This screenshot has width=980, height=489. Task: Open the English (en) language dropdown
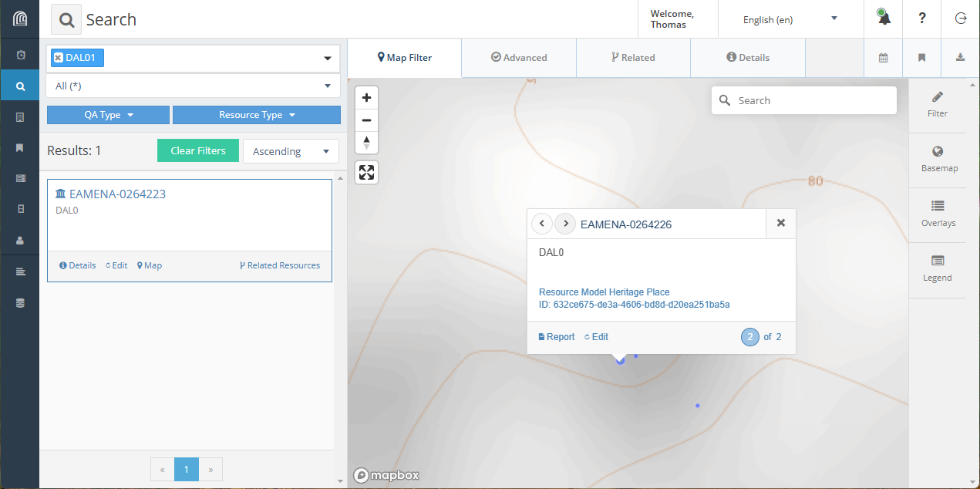coord(790,19)
